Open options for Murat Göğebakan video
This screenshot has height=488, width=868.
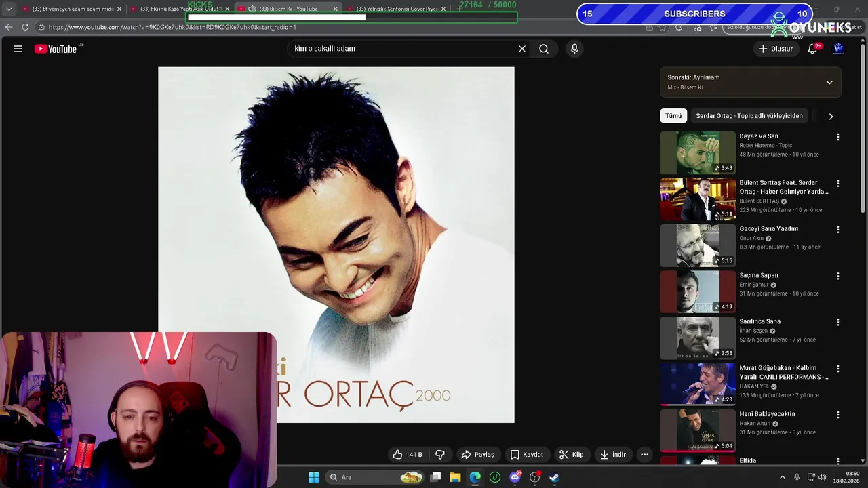838,369
